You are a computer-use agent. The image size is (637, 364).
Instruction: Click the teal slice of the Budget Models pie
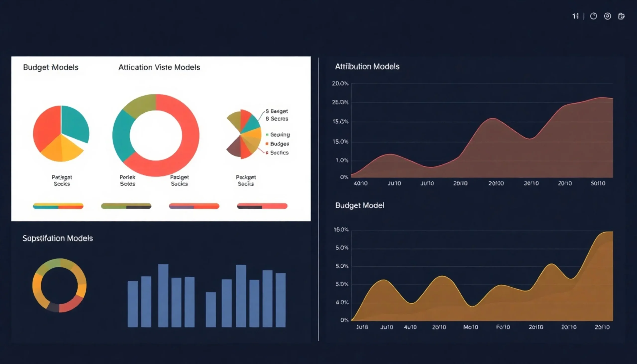pyautogui.click(x=75, y=122)
